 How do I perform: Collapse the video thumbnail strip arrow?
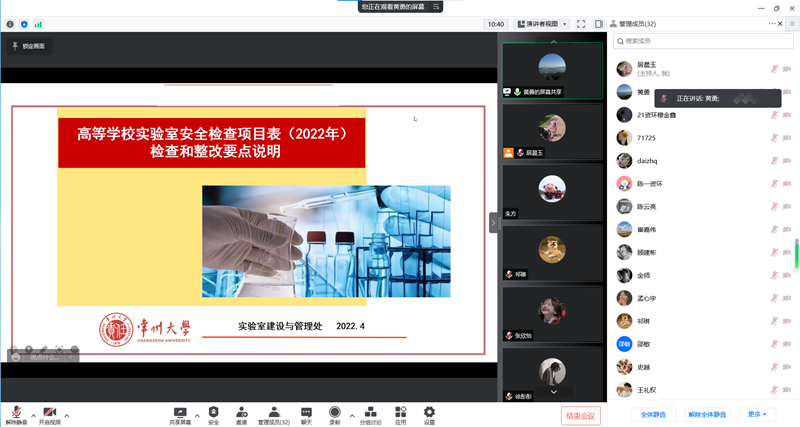point(493,223)
